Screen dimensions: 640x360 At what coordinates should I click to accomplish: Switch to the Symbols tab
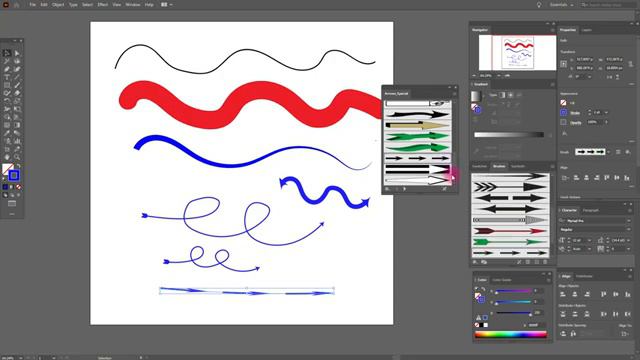[518, 167]
